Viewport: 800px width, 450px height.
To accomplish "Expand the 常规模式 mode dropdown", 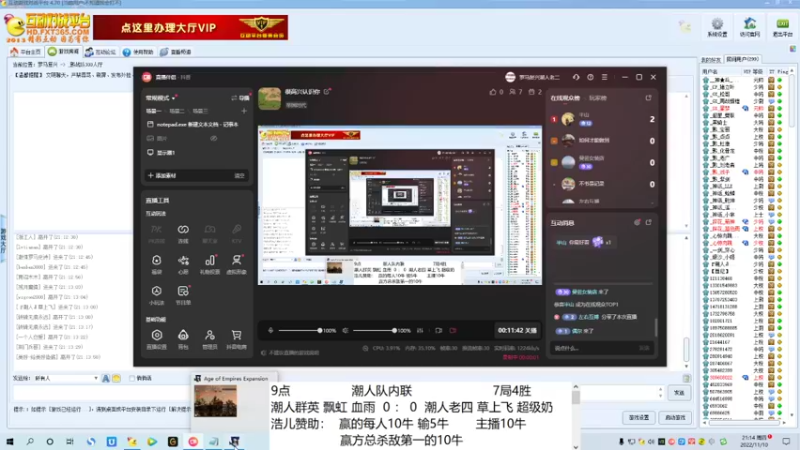I will coord(161,98).
